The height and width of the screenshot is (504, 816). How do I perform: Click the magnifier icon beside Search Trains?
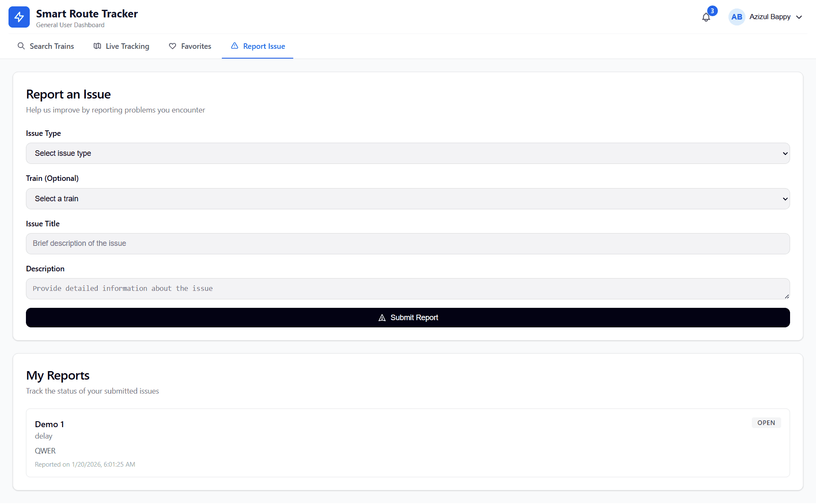coord(21,46)
